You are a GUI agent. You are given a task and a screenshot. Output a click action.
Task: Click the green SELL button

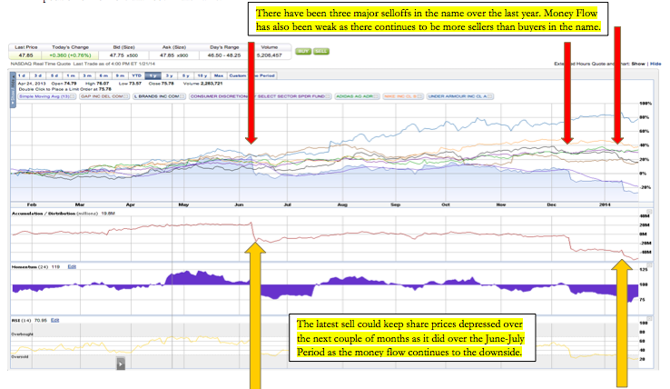tap(321, 51)
